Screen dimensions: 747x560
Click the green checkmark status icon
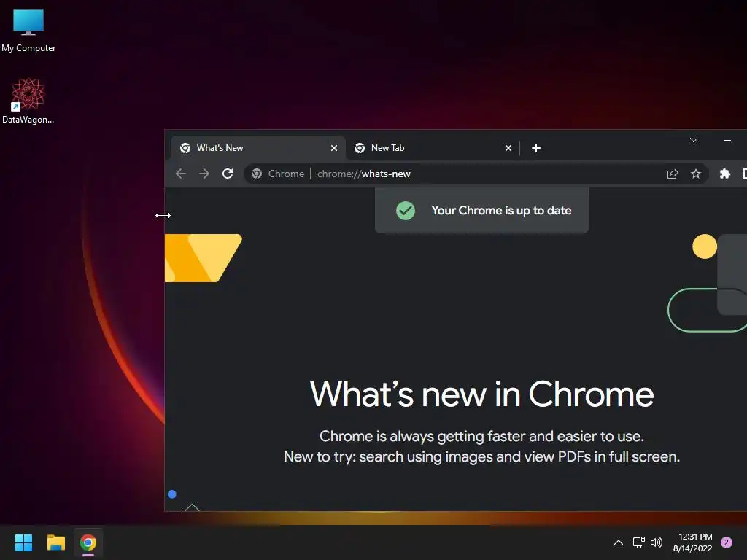pos(406,211)
